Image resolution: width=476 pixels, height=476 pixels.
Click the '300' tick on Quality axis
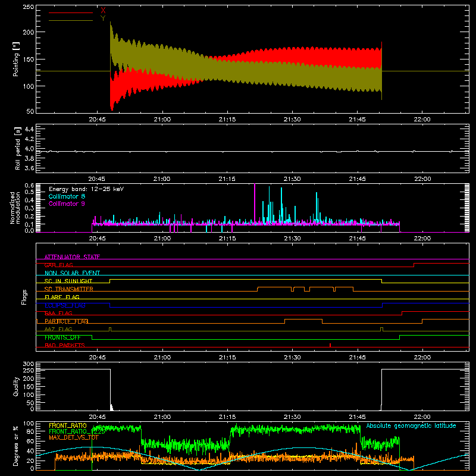[x=29, y=364]
